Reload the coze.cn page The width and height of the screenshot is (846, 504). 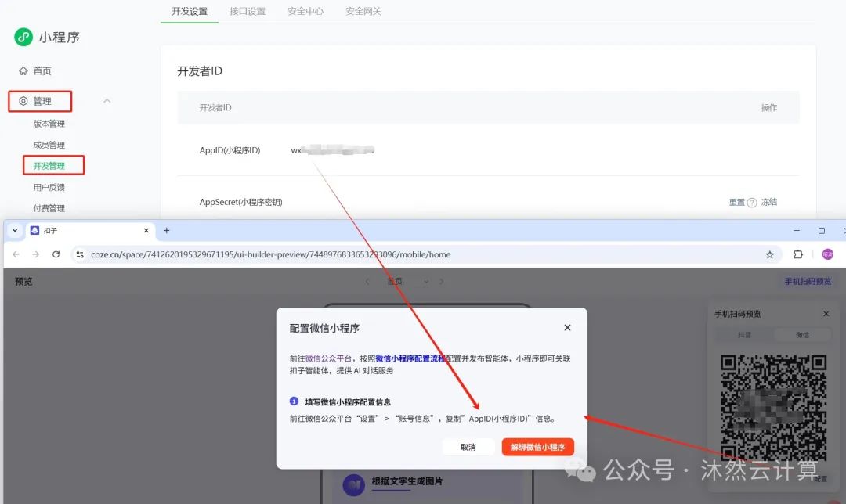pos(56,254)
